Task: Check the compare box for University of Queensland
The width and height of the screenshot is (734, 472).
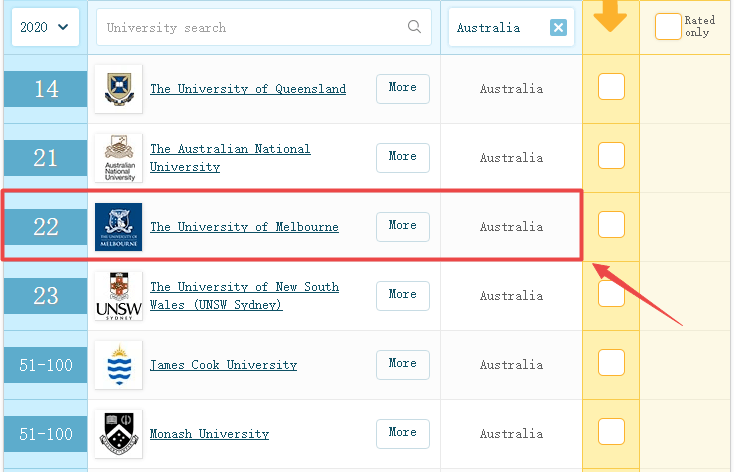Action: (x=611, y=87)
